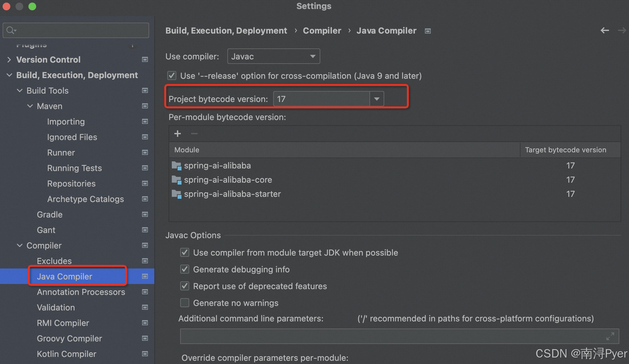Collapse the Maven tree node
Image resolution: width=629 pixels, height=364 pixels.
click(30, 106)
